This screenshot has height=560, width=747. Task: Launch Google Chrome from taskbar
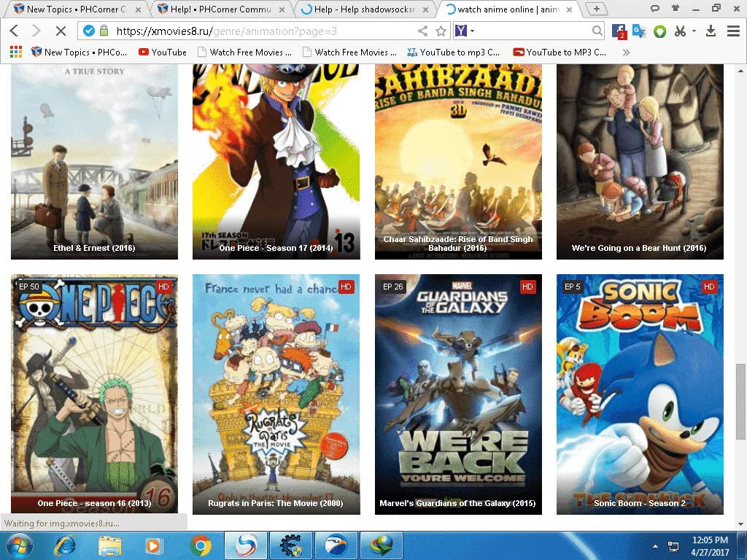pyautogui.click(x=201, y=545)
